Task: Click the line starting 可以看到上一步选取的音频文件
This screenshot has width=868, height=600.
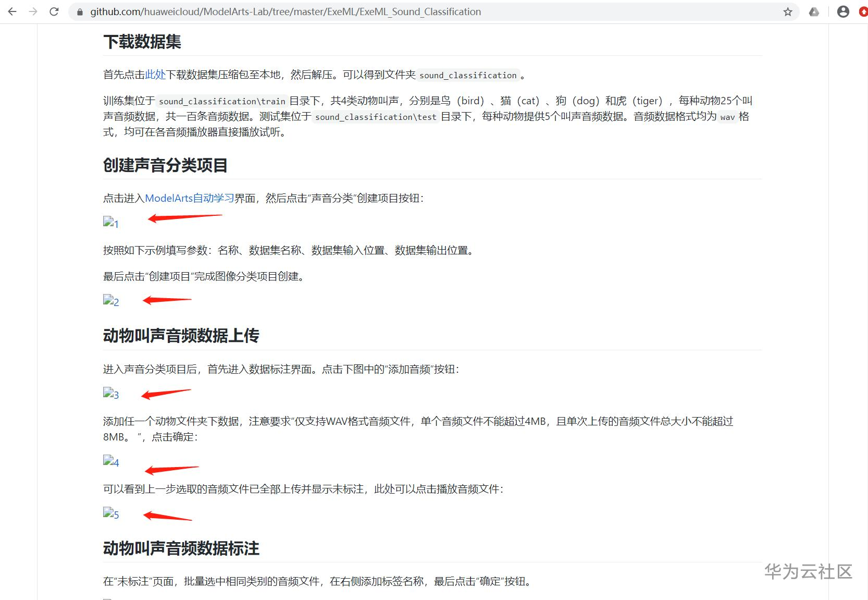Action: click(303, 489)
